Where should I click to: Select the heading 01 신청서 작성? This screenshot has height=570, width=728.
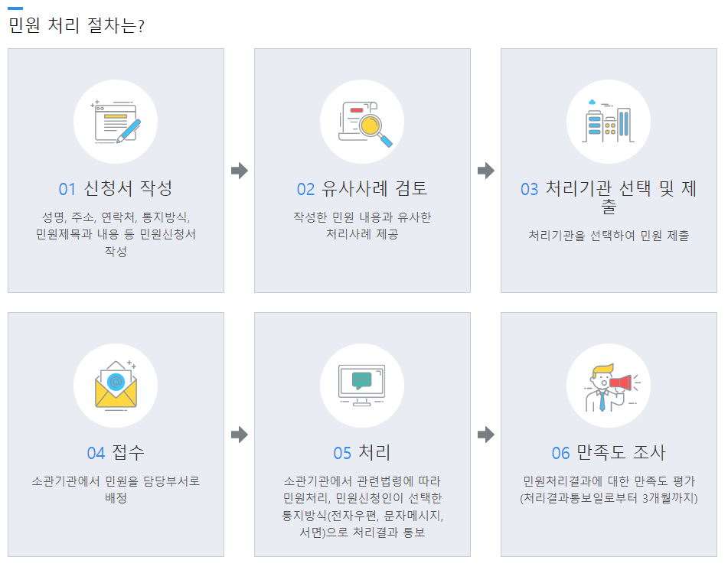tap(116, 188)
